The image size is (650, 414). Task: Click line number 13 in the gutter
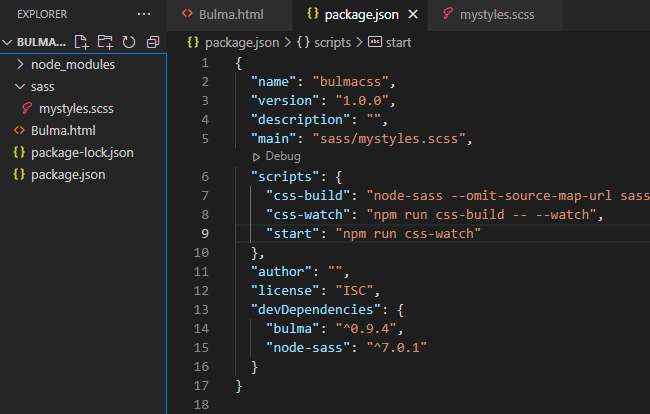[x=201, y=310]
